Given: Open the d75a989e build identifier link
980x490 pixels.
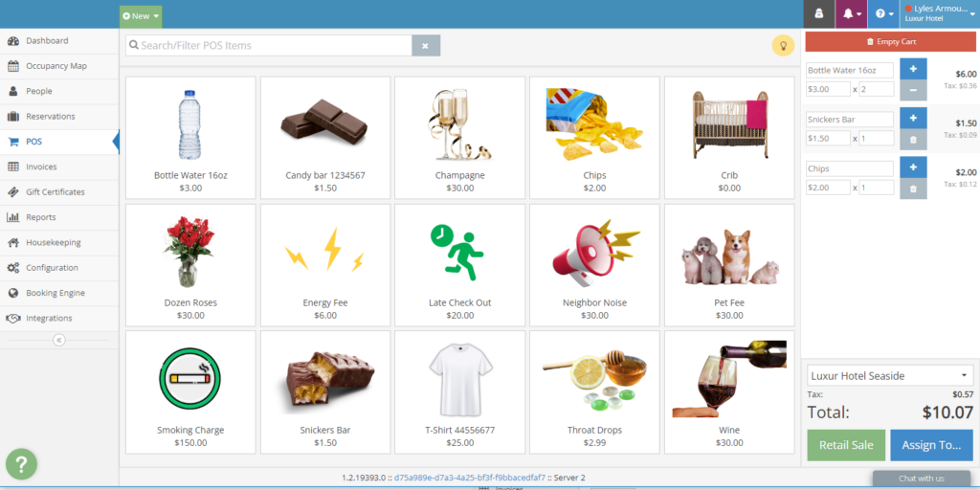Looking at the screenshot, I should point(469,478).
